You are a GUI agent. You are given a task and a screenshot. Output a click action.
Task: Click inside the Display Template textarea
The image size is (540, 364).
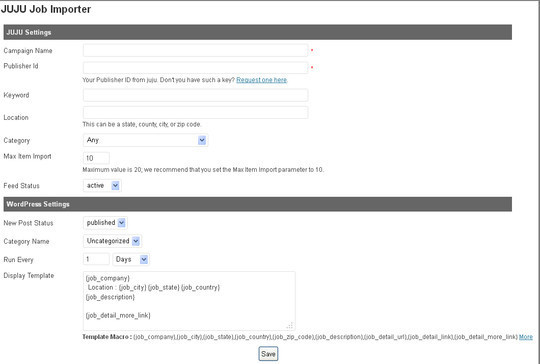coord(189,301)
